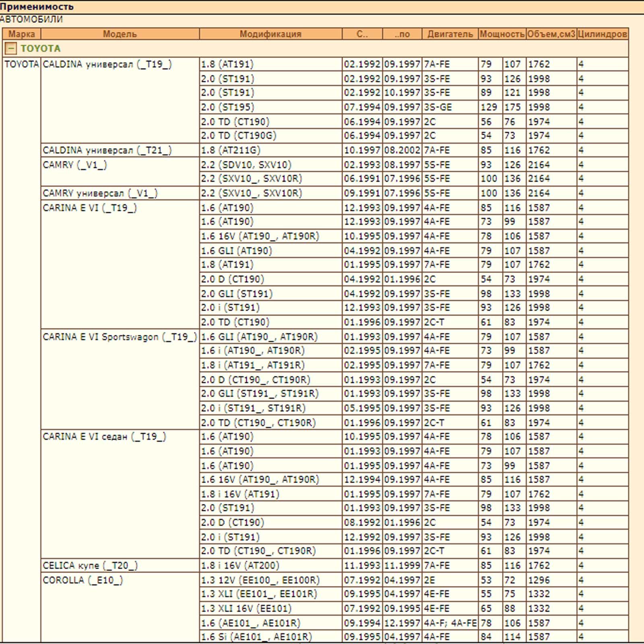This screenshot has width=644, height=644.
Task: Click end date 10.1997 in CALDINA row
Action: (x=402, y=93)
